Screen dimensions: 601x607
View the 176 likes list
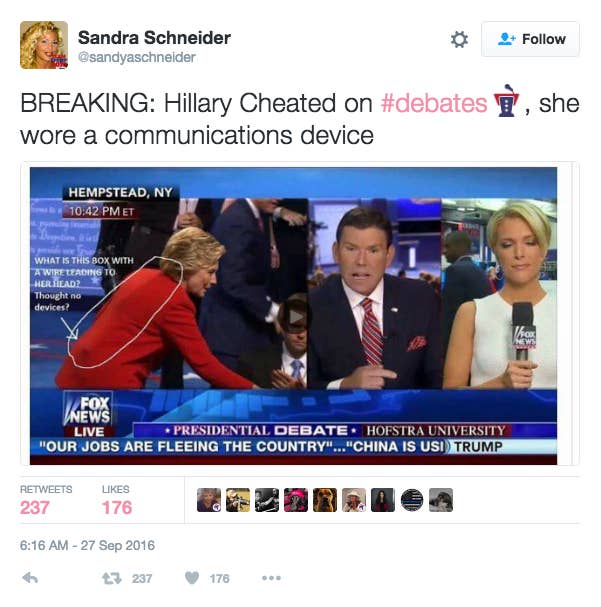coord(116,501)
